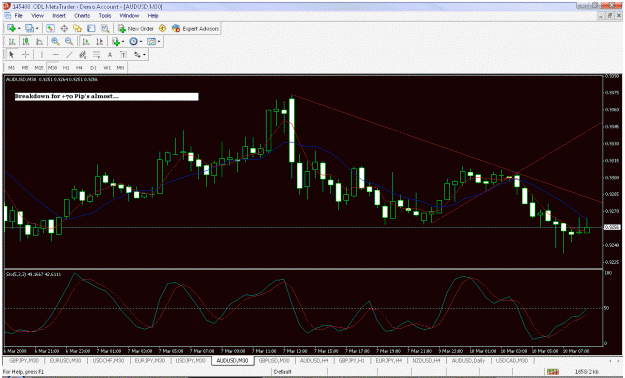This screenshot has width=625, height=378.
Task: Switch to H4 timeframe
Action: point(79,67)
